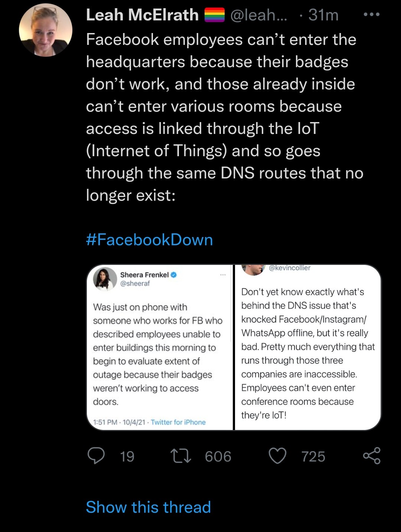401x532 pixels.
Task: Retweet this tweet via retweet icon
Action: 180,456
